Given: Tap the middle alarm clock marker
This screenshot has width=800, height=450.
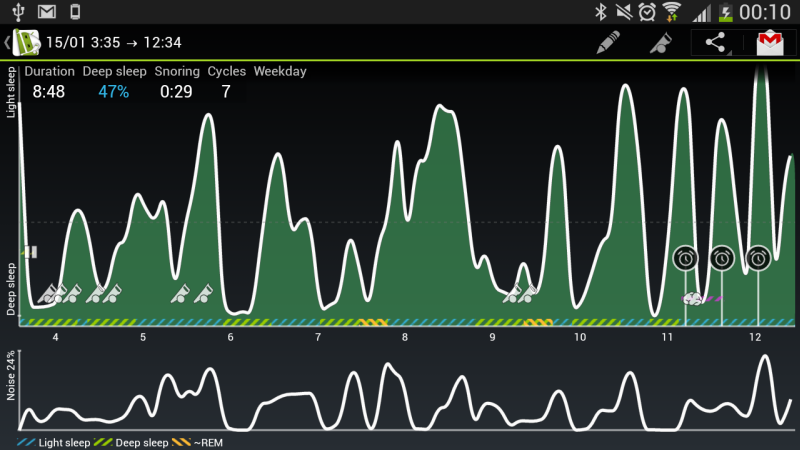Looking at the screenshot, I should tap(721, 258).
